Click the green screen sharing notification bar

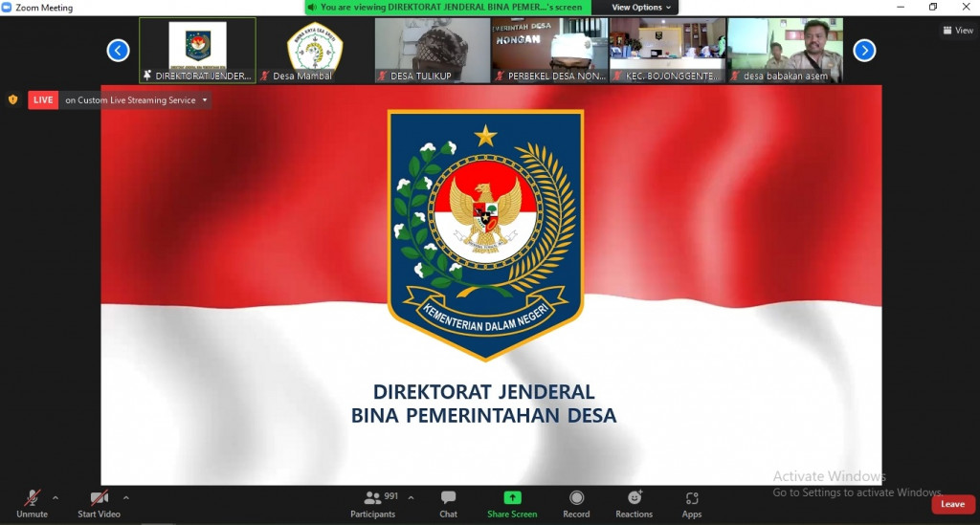[x=448, y=8]
